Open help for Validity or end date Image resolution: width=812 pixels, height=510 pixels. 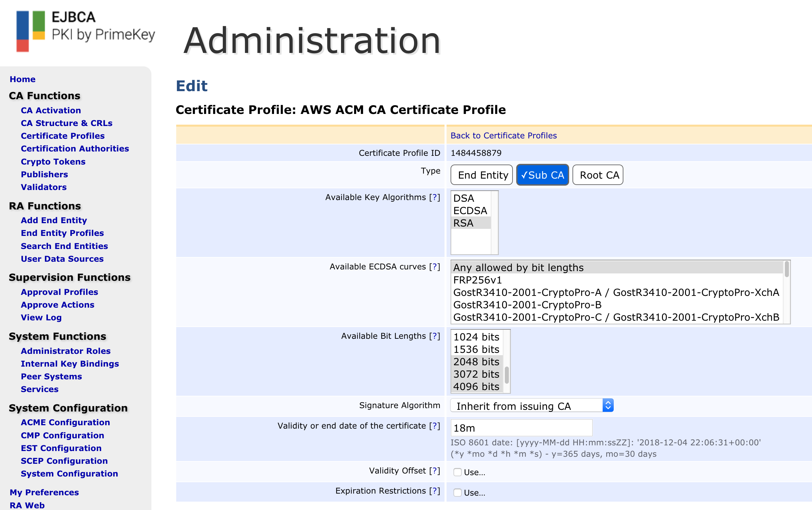435,426
